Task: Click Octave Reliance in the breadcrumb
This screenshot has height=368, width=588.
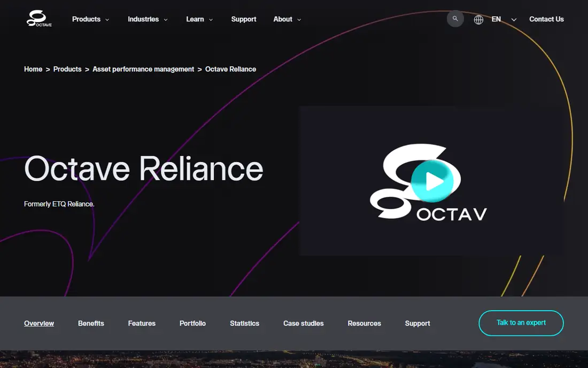Action: [x=230, y=69]
